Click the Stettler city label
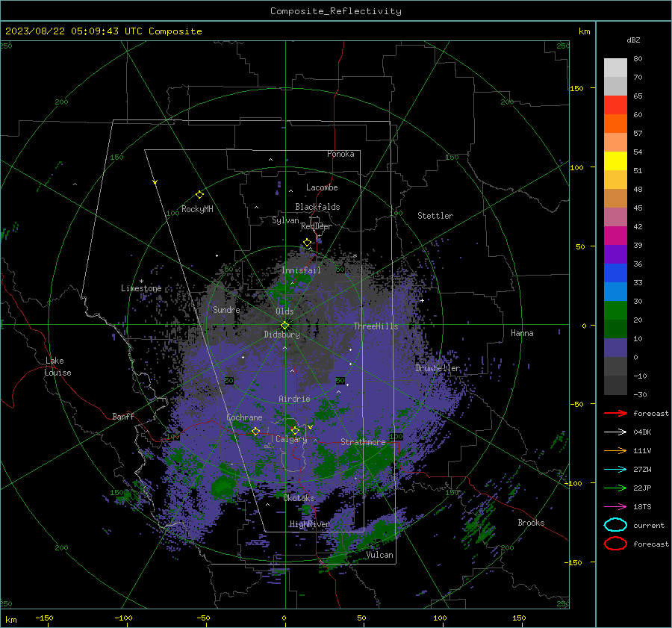 click(435, 216)
